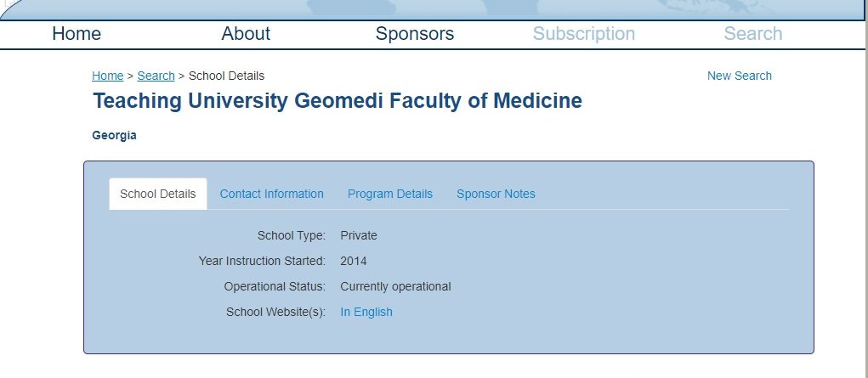Open the Home item in the navigation bar
The image size is (868, 378).
pyautogui.click(x=77, y=34)
